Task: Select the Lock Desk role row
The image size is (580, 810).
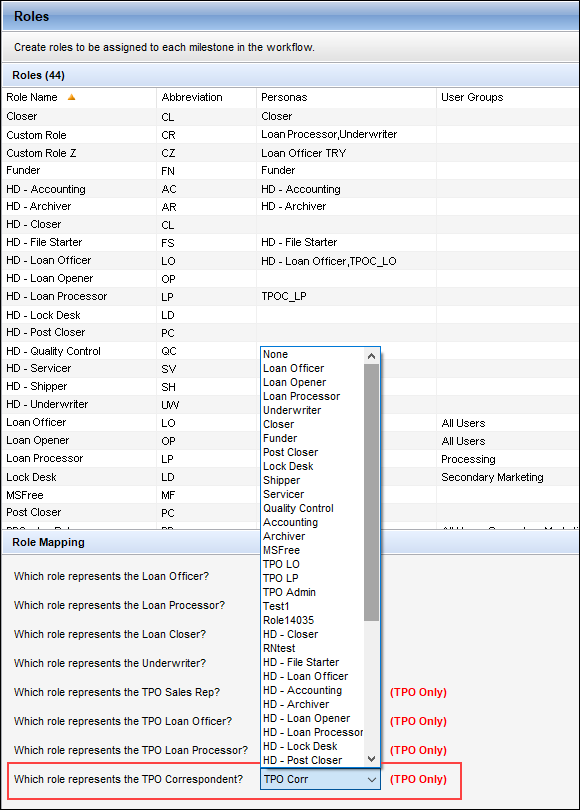Action: 290,477
